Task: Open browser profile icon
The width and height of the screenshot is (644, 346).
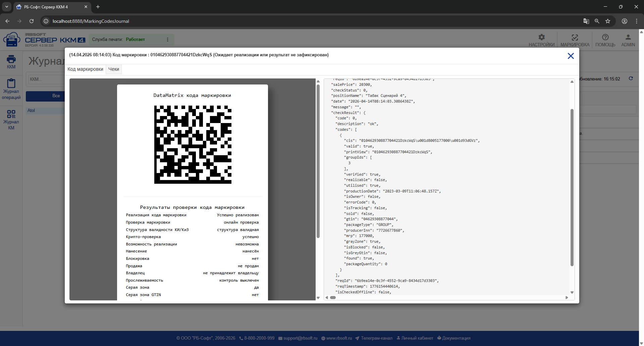Action: tap(625, 21)
